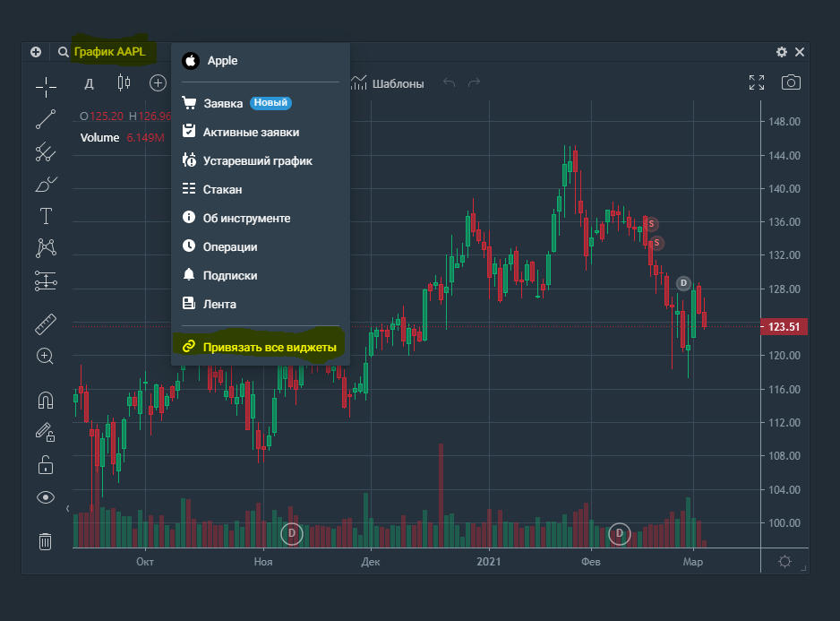This screenshot has width=840, height=621.
Task: Click the add widget plus icon
Action: click(36, 52)
